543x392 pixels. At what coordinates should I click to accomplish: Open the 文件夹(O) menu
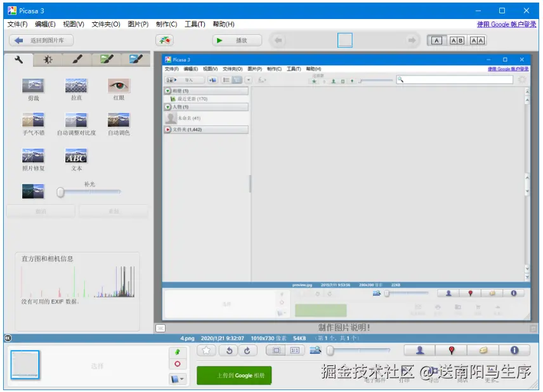(106, 24)
